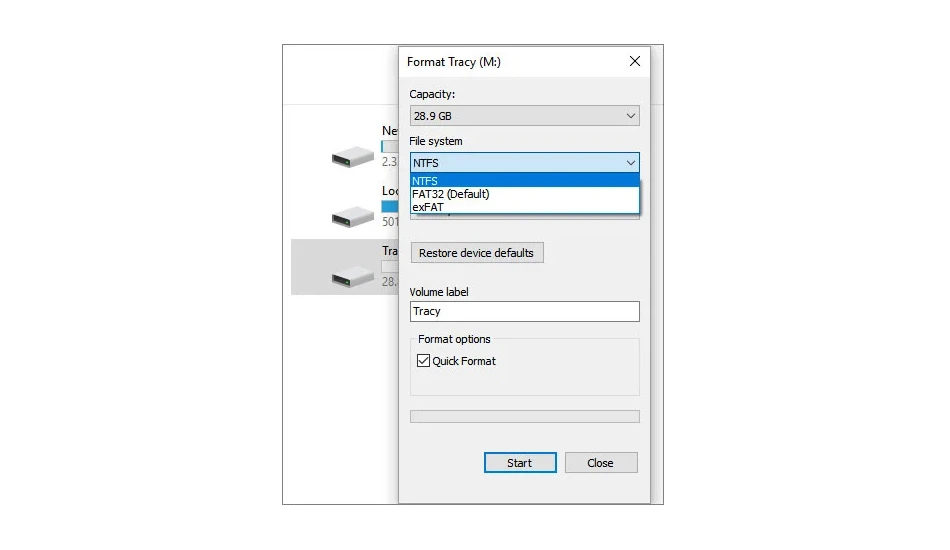Open the Capacity dropdown arrow

(631, 116)
